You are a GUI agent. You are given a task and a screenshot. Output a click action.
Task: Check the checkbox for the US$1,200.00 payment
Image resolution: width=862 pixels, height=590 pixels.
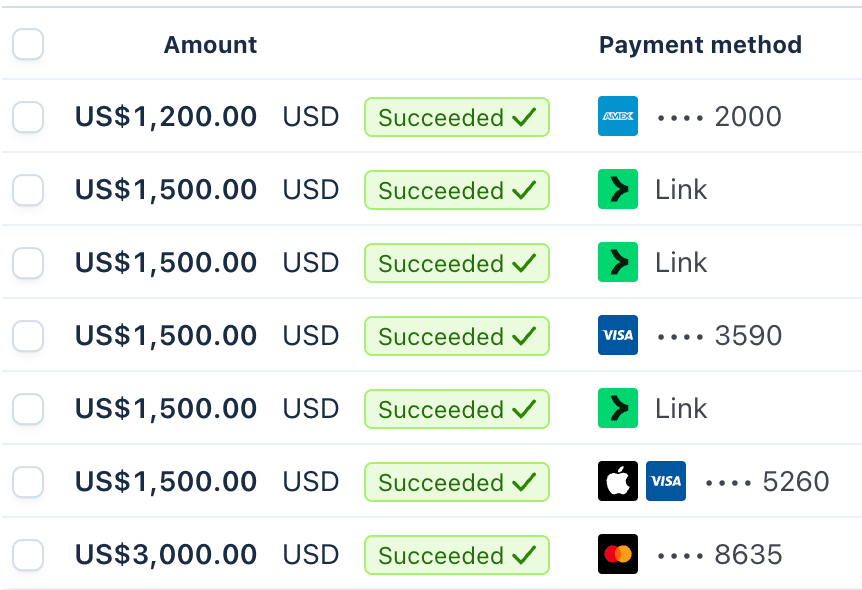[28, 117]
